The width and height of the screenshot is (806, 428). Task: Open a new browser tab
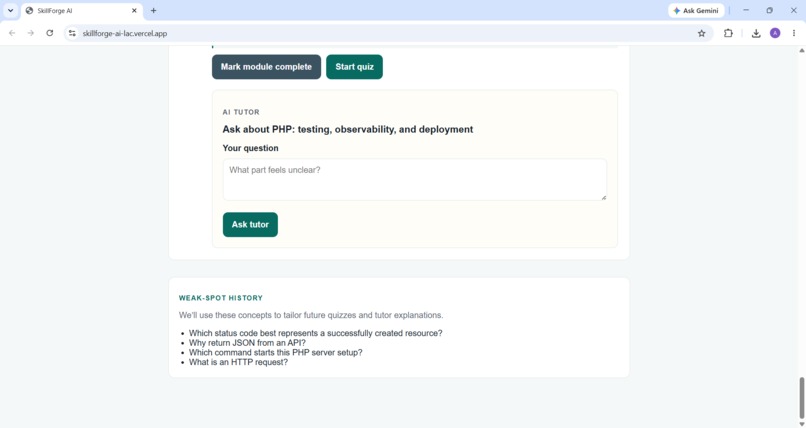coord(153,10)
